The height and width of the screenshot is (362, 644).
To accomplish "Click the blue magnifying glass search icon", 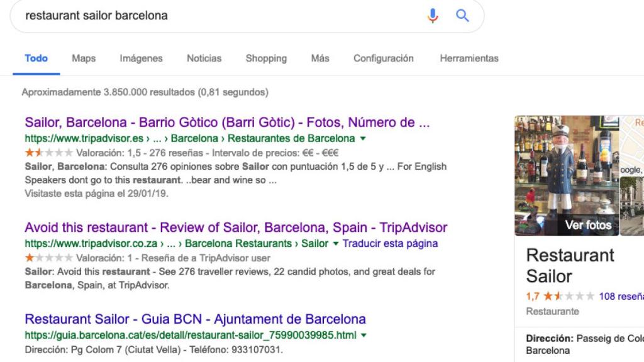I will click(463, 16).
